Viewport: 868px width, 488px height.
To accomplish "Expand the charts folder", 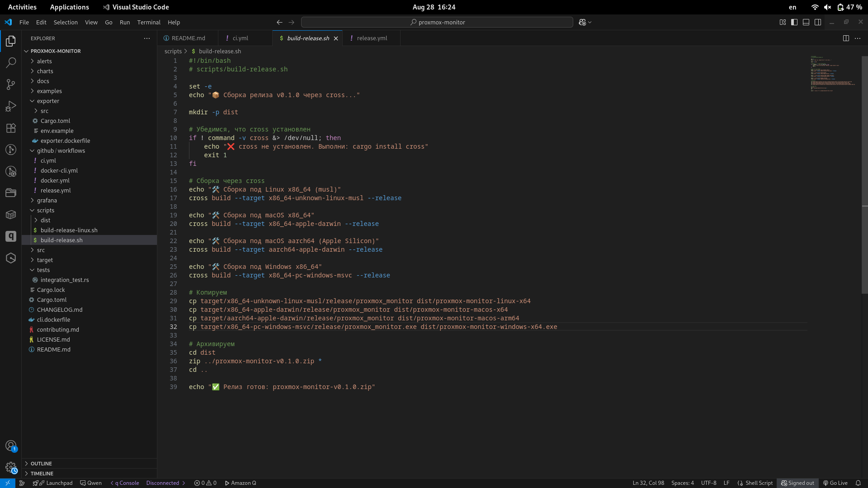I will click(x=89, y=71).
